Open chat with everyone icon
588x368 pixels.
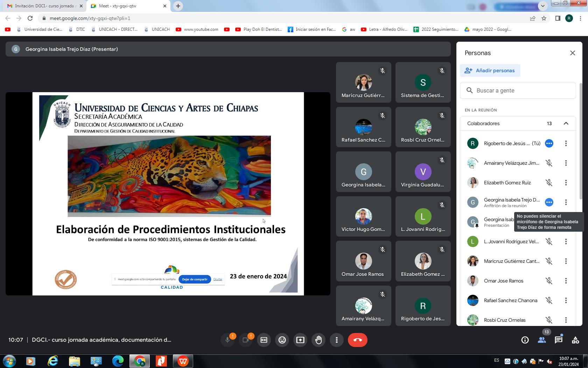559,340
